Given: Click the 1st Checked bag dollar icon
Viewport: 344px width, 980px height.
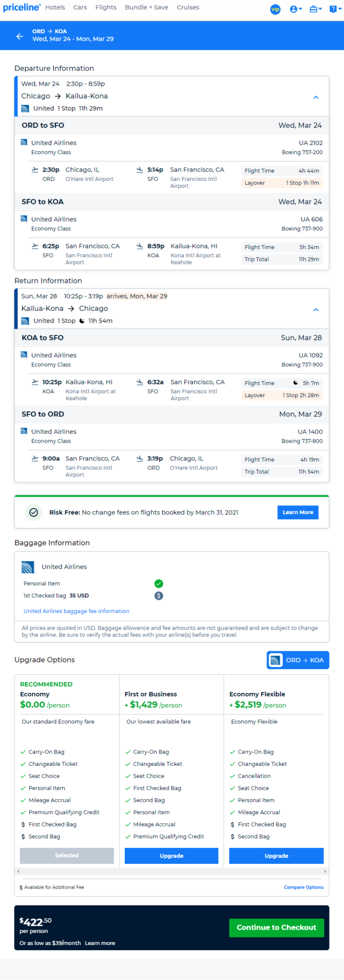Looking at the screenshot, I should click(159, 596).
